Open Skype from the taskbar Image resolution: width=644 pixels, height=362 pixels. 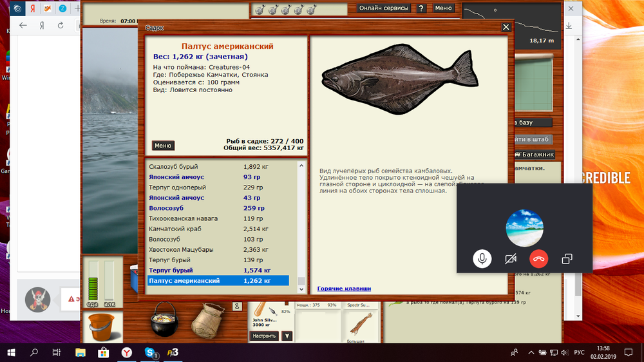(x=151, y=352)
